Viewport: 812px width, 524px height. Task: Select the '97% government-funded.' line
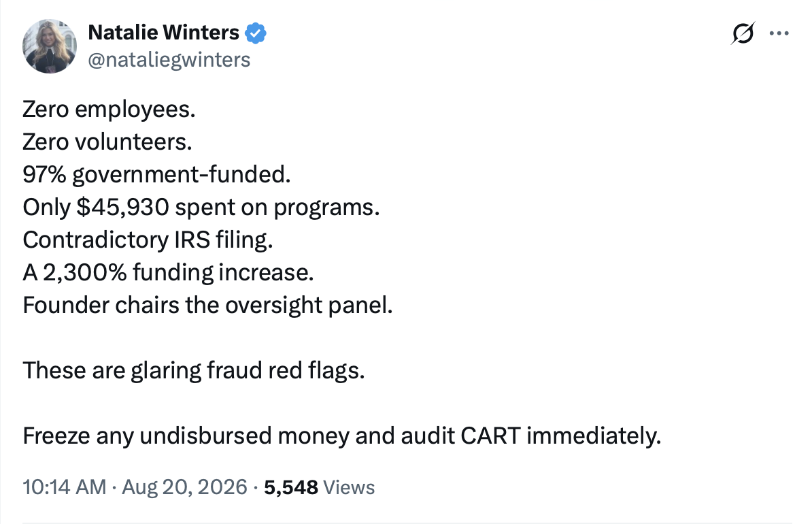[x=156, y=175]
